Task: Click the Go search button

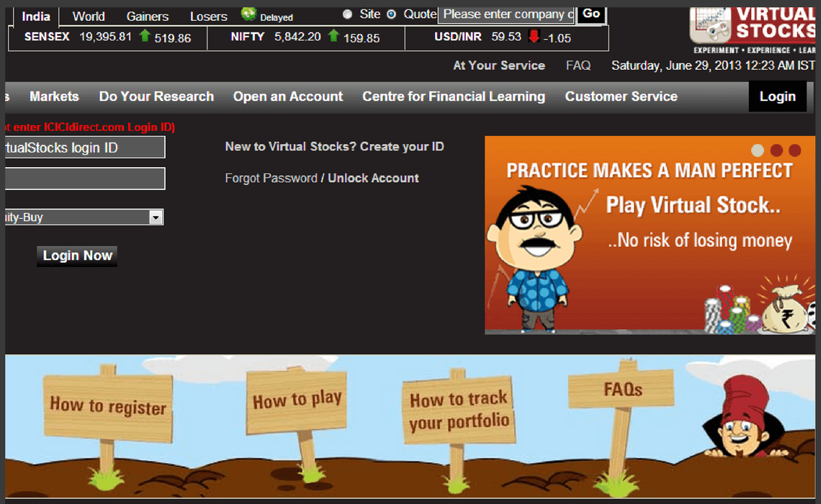Action: pyautogui.click(x=591, y=14)
